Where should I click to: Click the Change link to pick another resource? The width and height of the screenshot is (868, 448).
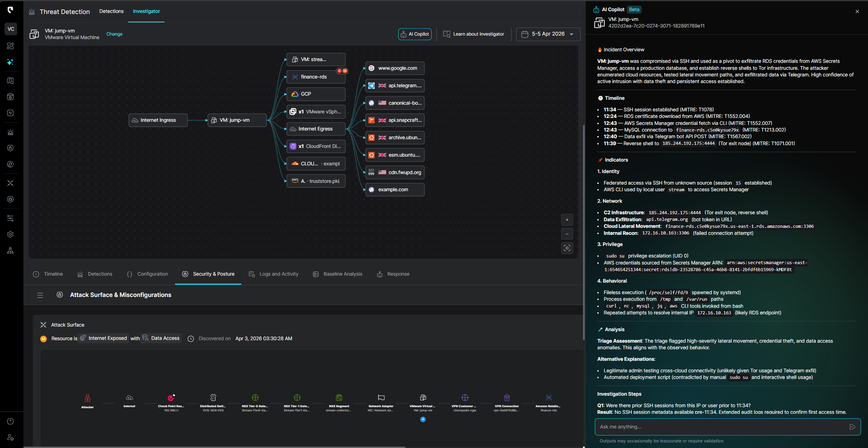point(115,34)
